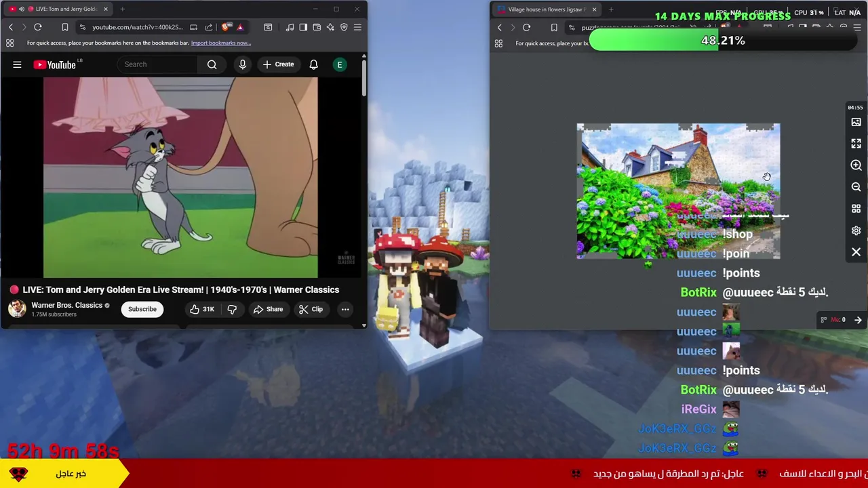Viewport: 868px width, 488px height.
Task: Open the YouTube hamburger guide menu
Action: pyautogui.click(x=17, y=64)
